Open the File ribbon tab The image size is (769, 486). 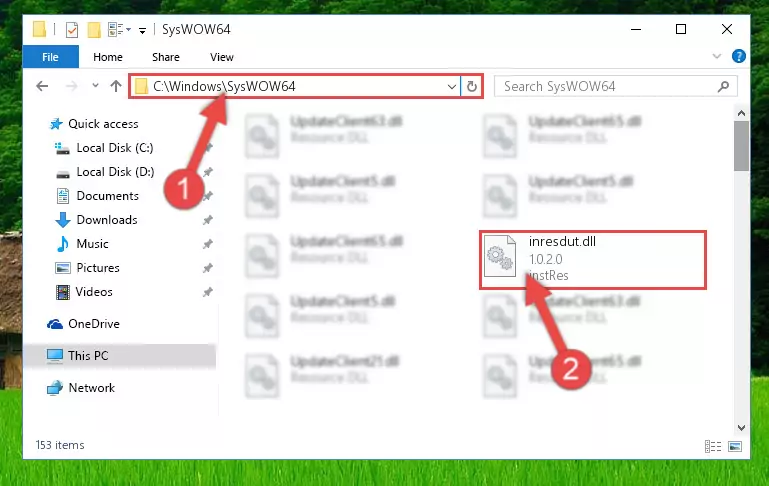pyautogui.click(x=51, y=57)
